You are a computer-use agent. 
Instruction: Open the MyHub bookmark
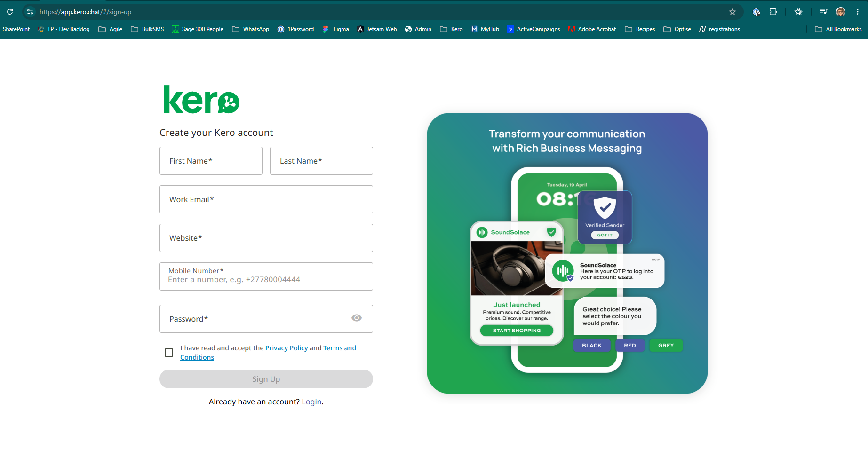coord(485,29)
